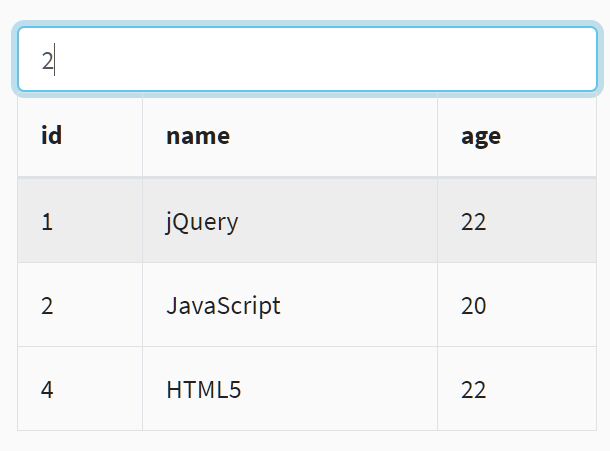Click id cell "1" in jQuery row
610x451 pixels.
[x=47, y=221]
